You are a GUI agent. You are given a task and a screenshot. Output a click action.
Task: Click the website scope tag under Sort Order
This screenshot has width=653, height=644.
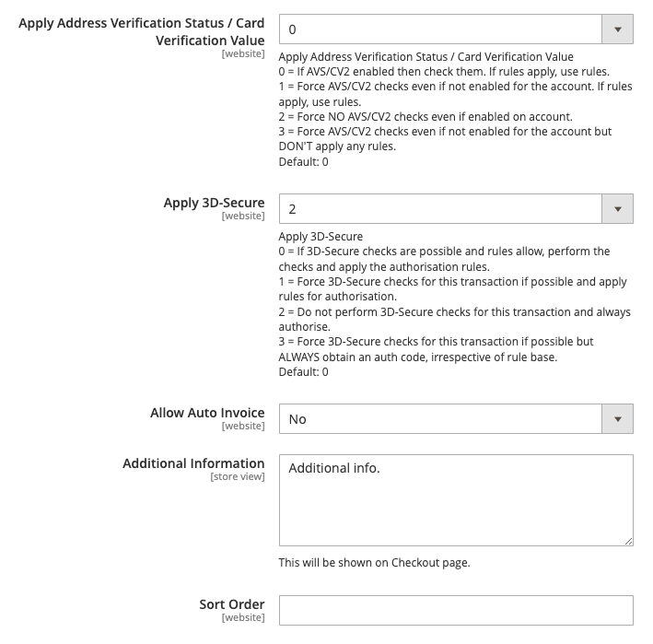coord(243,617)
